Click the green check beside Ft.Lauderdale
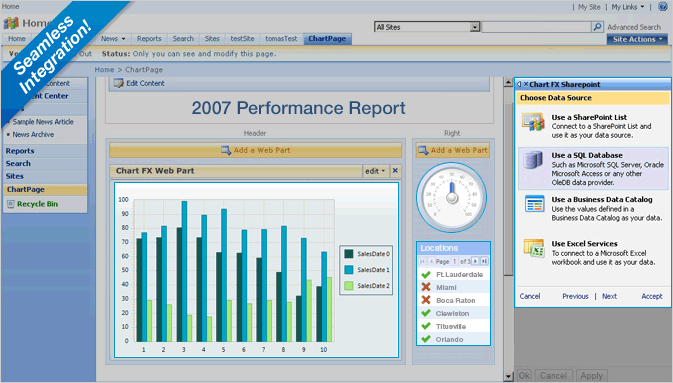Viewport: 673px width, 383px height. coord(426,274)
